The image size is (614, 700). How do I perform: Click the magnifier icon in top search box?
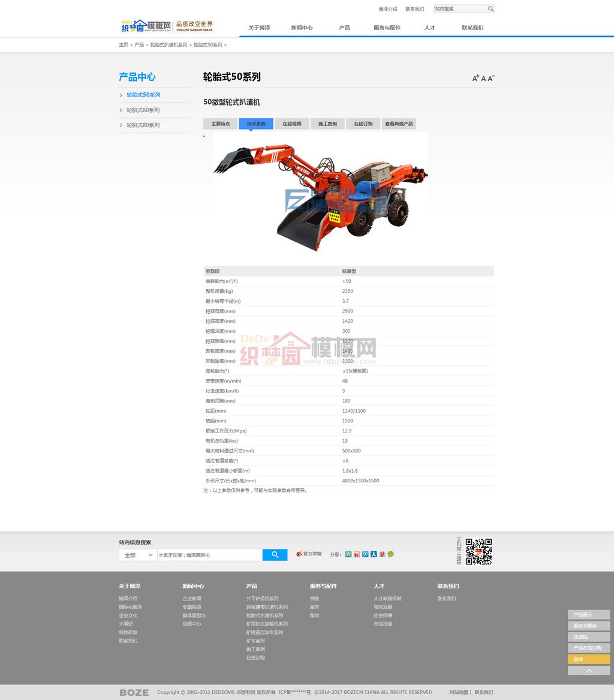point(490,9)
